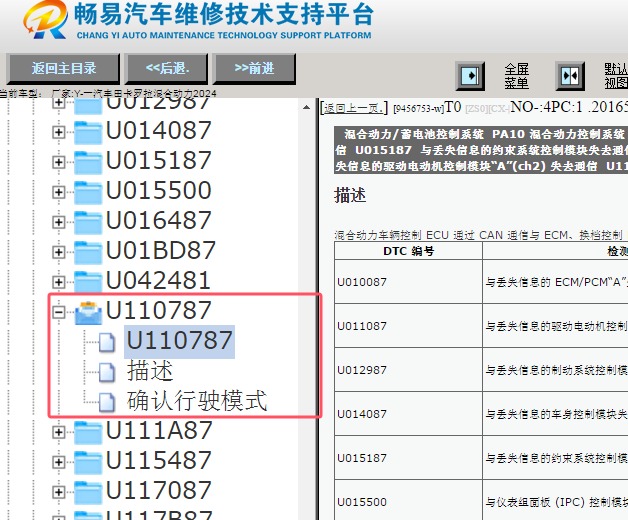Expand the U111A87 tree node
Screen dimensions: 628x520
pyautogui.click(x=58, y=432)
